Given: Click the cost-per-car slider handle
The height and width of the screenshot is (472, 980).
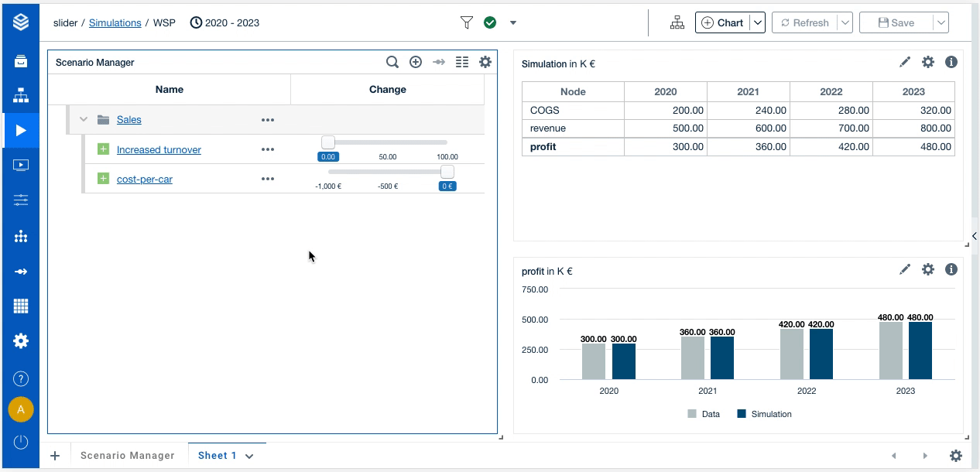Looking at the screenshot, I should pos(447,172).
